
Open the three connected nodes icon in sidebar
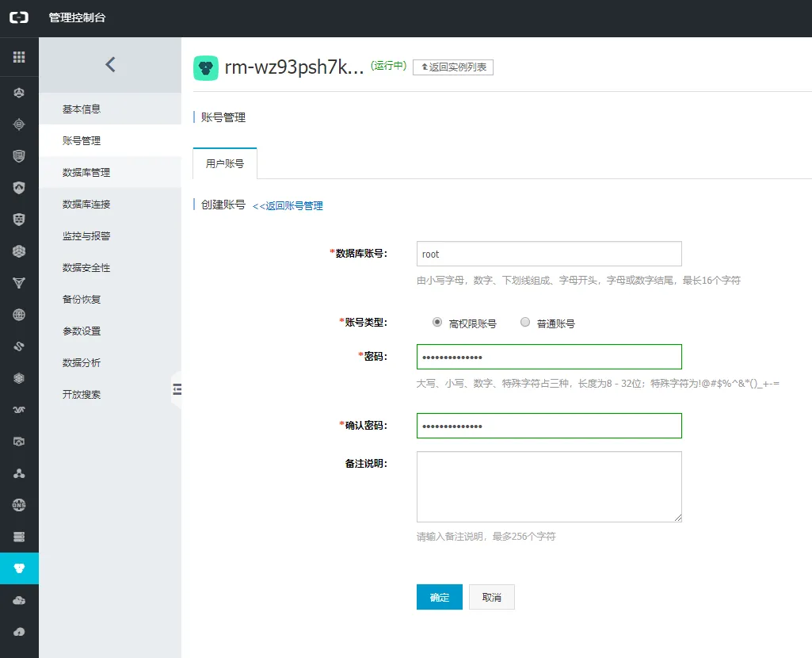coord(19,473)
